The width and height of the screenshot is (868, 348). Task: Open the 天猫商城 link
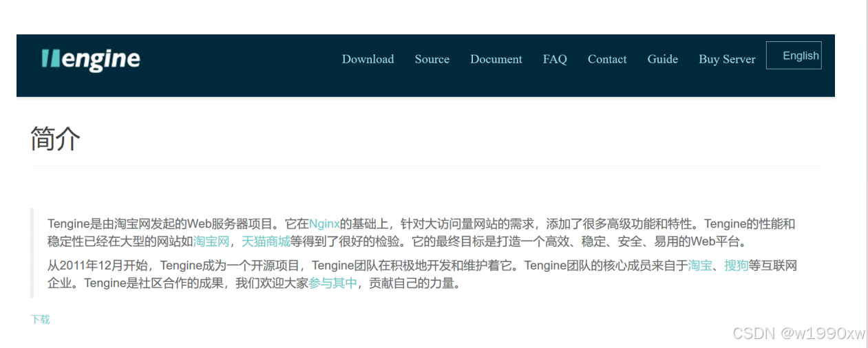point(266,241)
